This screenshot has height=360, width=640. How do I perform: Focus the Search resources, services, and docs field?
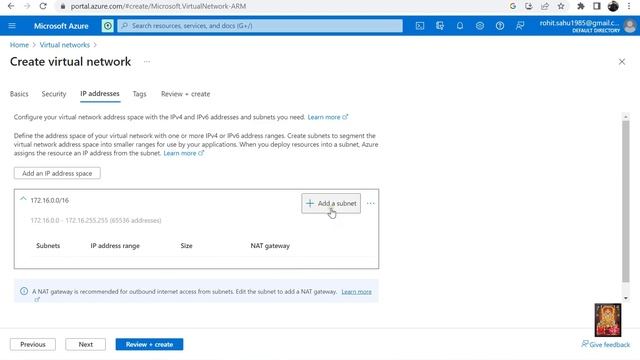pos(260,26)
